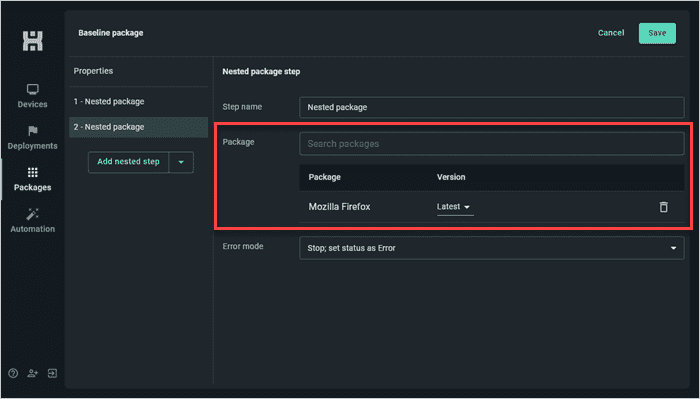Viewport: 700px width, 399px height.
Task: Click the sign out icon
Action: click(52, 373)
